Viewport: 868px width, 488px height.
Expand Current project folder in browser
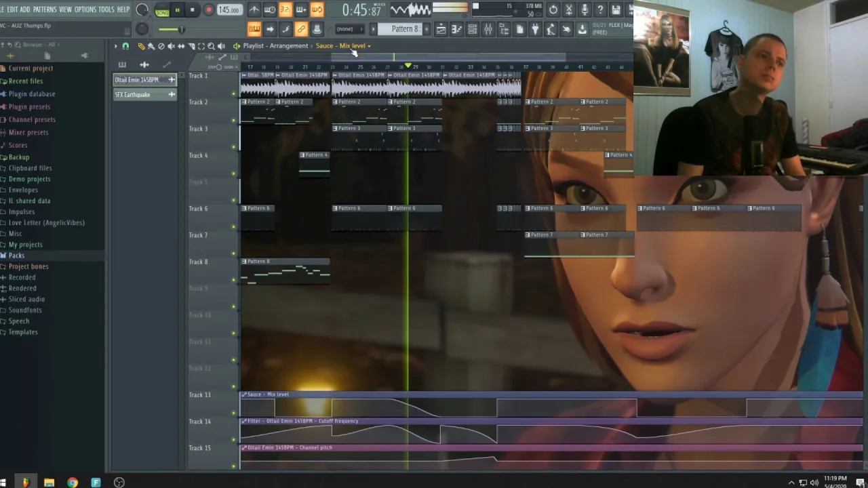tap(31, 68)
